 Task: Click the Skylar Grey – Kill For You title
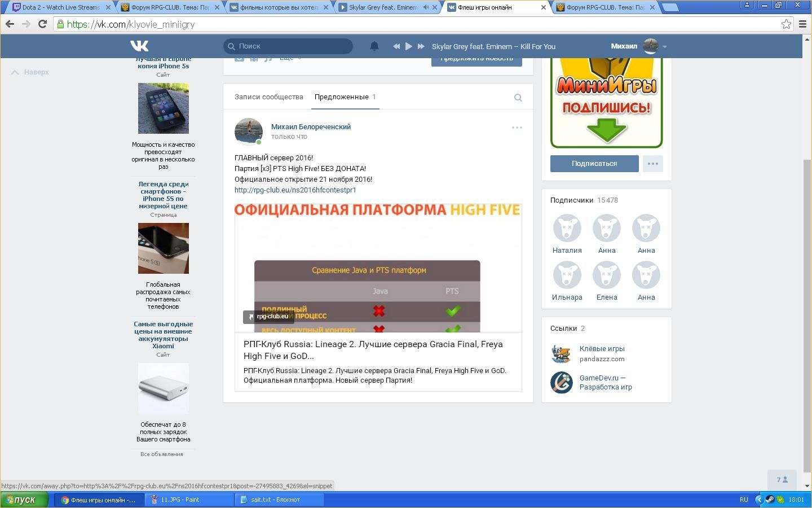493,47
